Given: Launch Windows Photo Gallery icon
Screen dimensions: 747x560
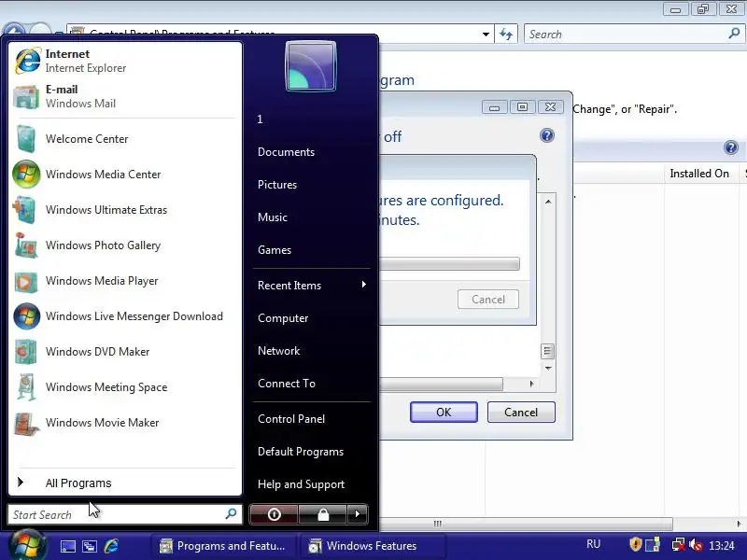Looking at the screenshot, I should tap(26, 245).
